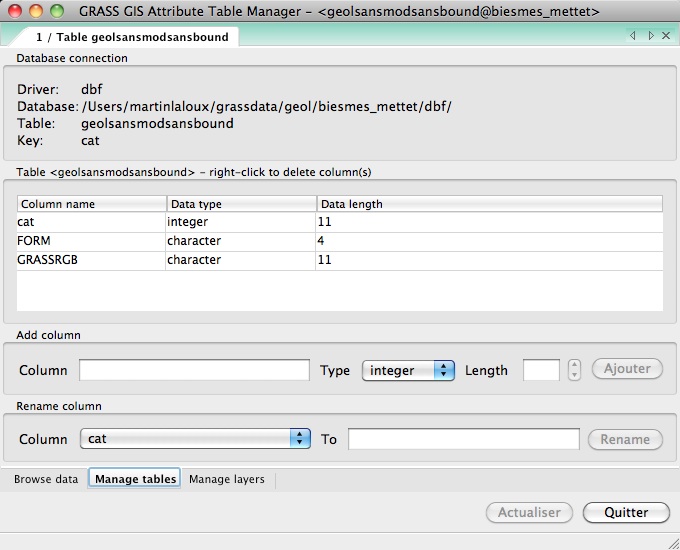Switch to the Browse data tab

(46, 479)
